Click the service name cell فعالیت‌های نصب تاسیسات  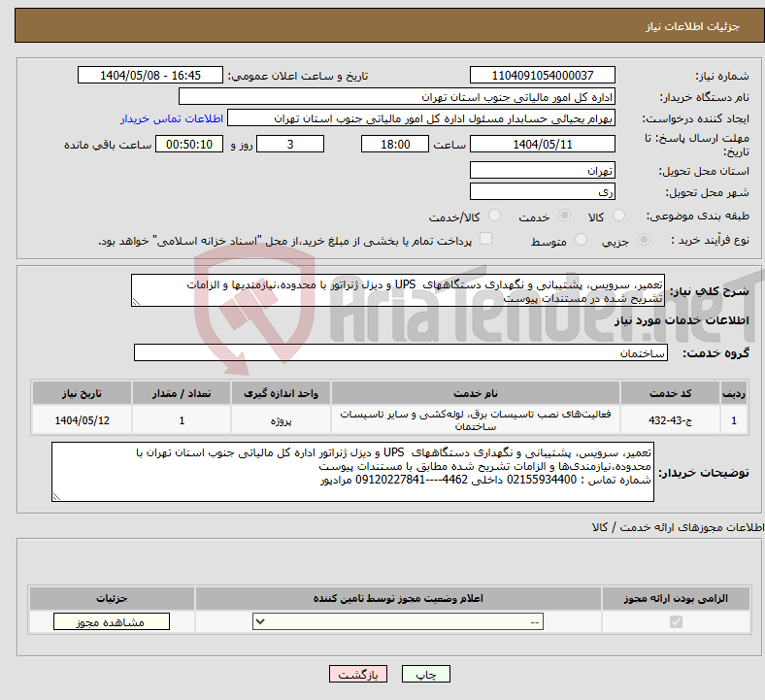click(476, 420)
